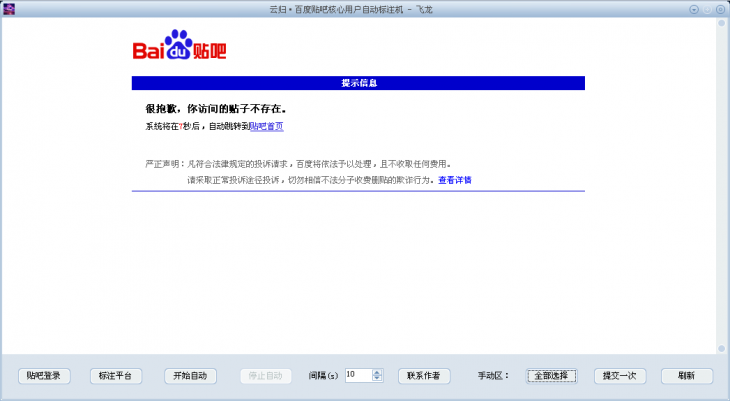This screenshot has height=401, width=730.
Task: Click the vertical scrollbar bottom arrow
Action: [722, 349]
